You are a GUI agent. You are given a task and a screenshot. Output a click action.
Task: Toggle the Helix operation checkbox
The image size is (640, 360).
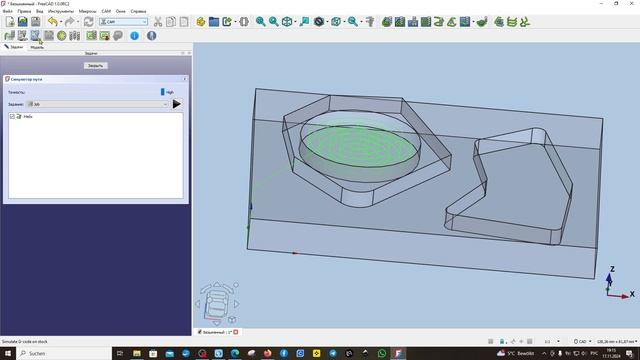coord(12,117)
